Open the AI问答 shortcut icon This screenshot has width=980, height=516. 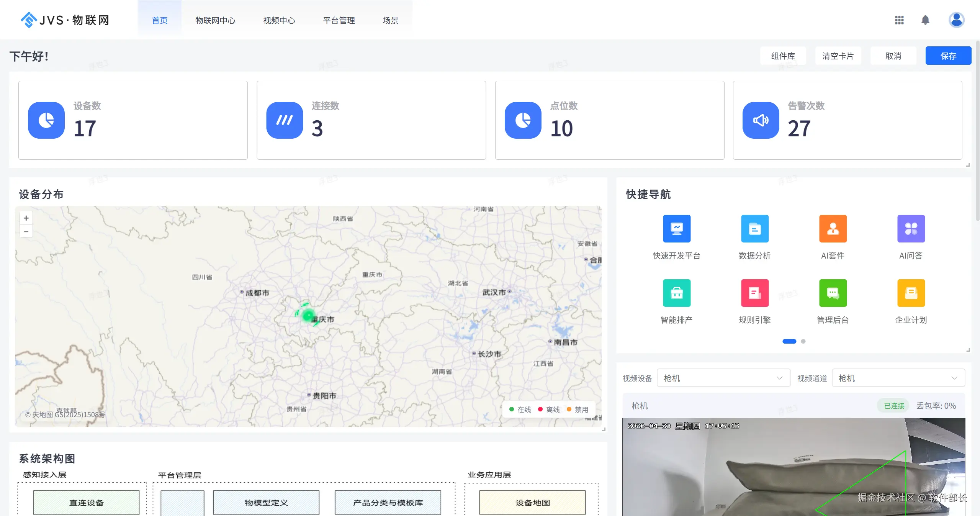[911, 229]
